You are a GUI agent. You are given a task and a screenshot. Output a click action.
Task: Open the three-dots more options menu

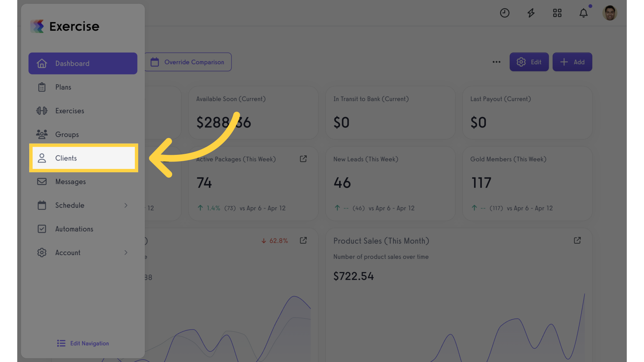pyautogui.click(x=496, y=62)
